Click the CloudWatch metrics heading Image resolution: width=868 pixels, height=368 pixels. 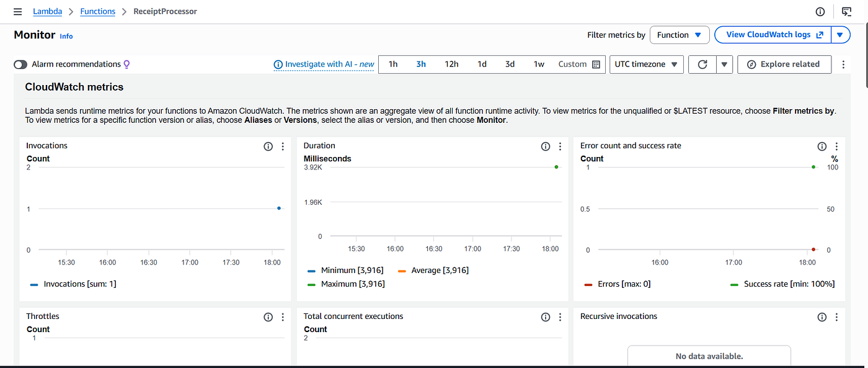coord(74,87)
